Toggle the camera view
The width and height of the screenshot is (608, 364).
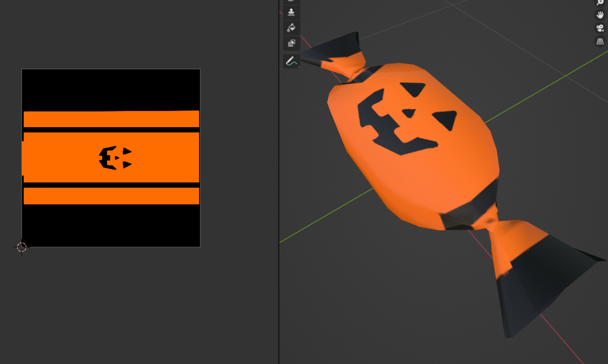tap(600, 28)
